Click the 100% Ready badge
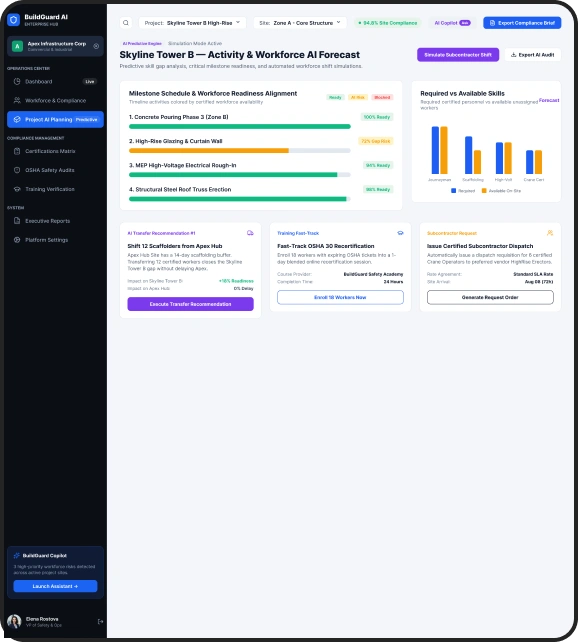The width and height of the screenshot is (578, 642). tap(377, 117)
